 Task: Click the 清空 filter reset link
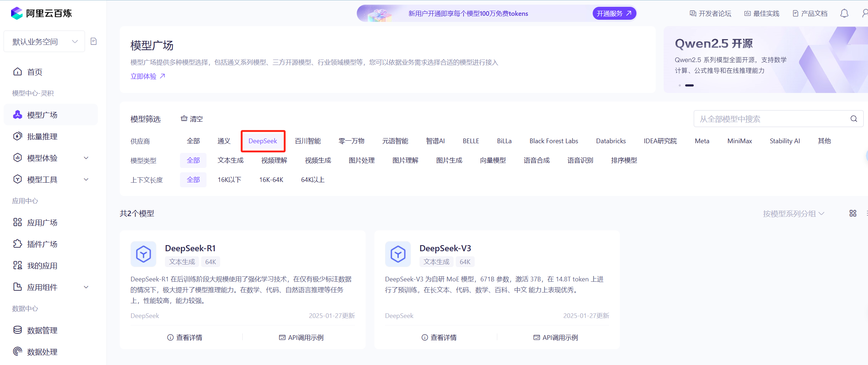coord(192,119)
